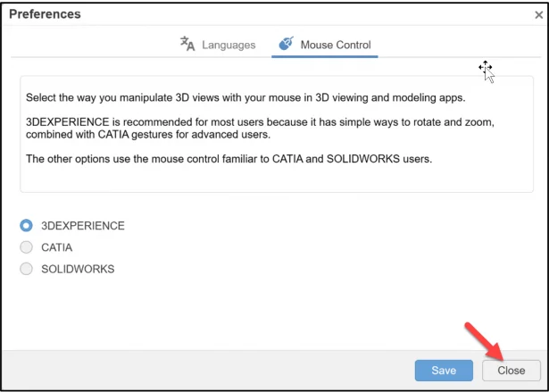Click inside the mouse control description box
Image resolution: width=549 pixels, height=392 pixels.
coord(277,179)
